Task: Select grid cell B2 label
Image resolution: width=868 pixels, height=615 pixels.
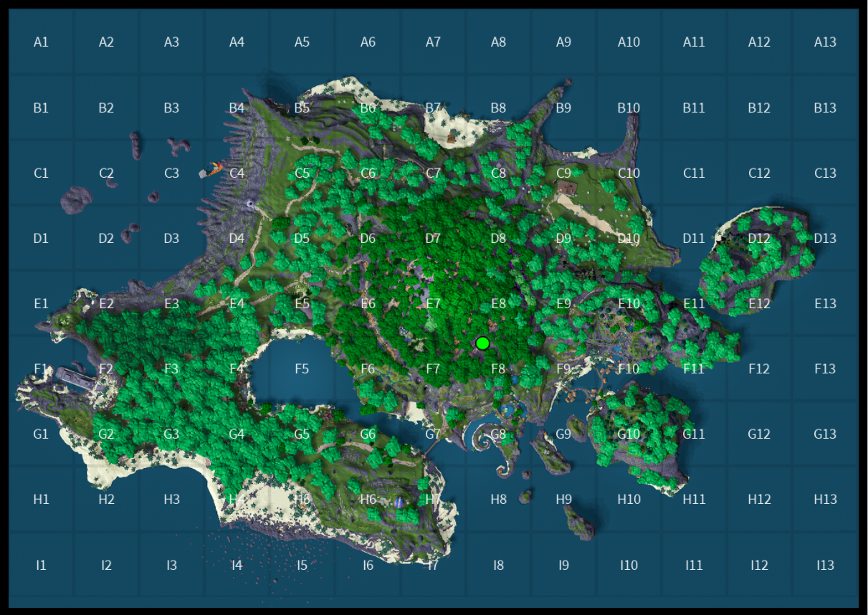Action: click(x=106, y=108)
